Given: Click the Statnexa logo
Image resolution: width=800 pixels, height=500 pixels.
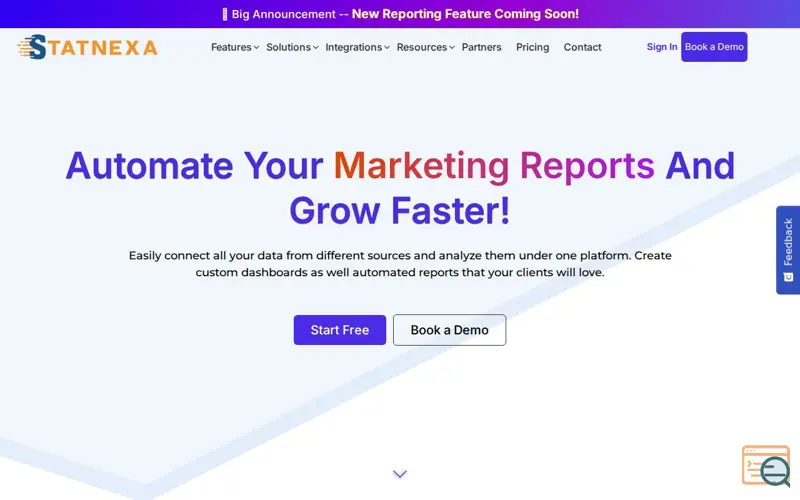Looking at the screenshot, I should coord(87,47).
